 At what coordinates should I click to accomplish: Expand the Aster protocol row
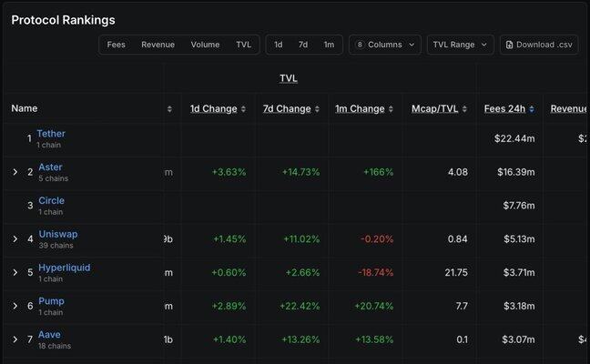[x=15, y=172]
